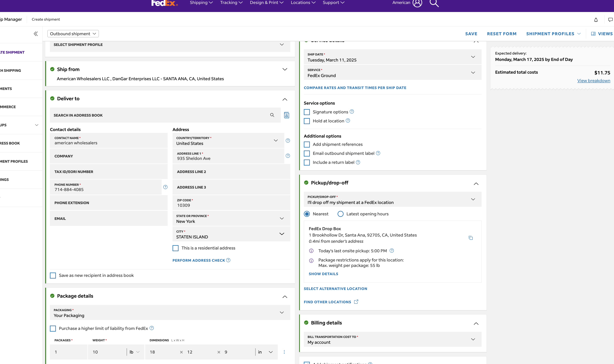Enable Purchase a higher limit of liability
The height and width of the screenshot is (364, 614).
(53, 329)
